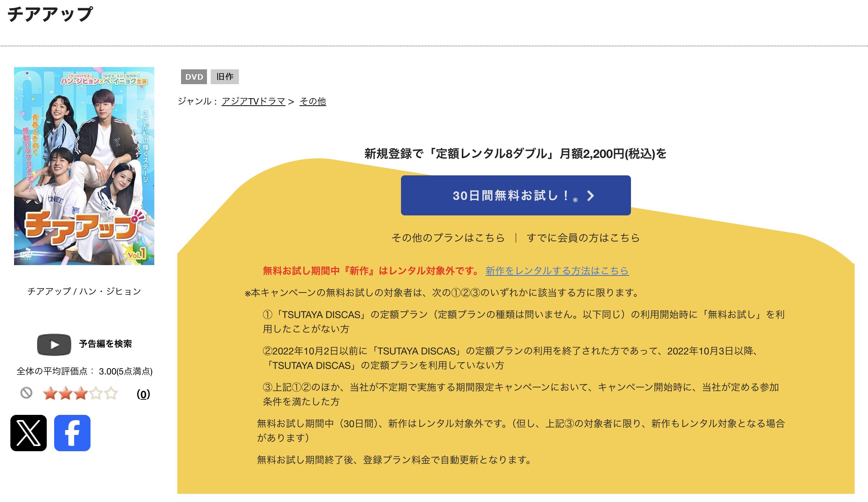This screenshot has width=868, height=502.
Task: Click average rating text 3.00(5点満点)
Action: click(126, 371)
